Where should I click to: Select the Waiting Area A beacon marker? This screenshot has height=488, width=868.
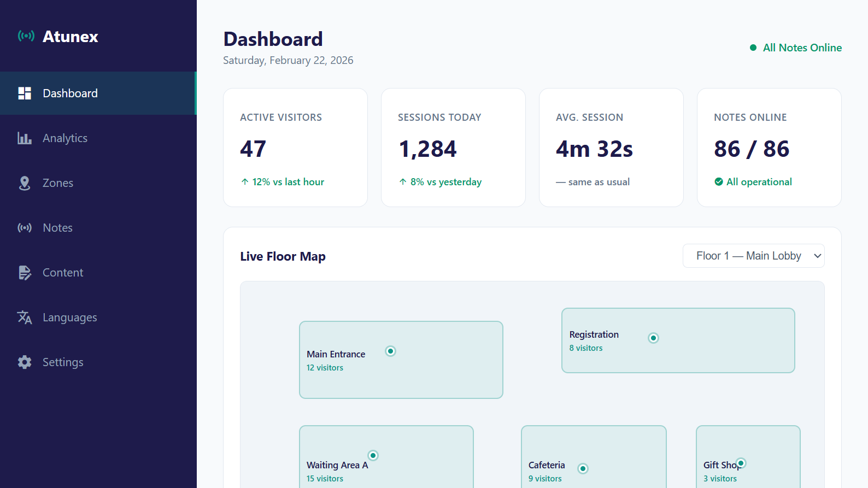(x=373, y=455)
